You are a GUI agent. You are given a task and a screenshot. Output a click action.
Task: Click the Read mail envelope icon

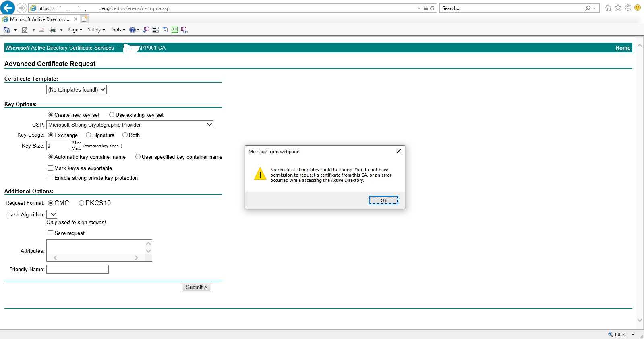(x=41, y=30)
